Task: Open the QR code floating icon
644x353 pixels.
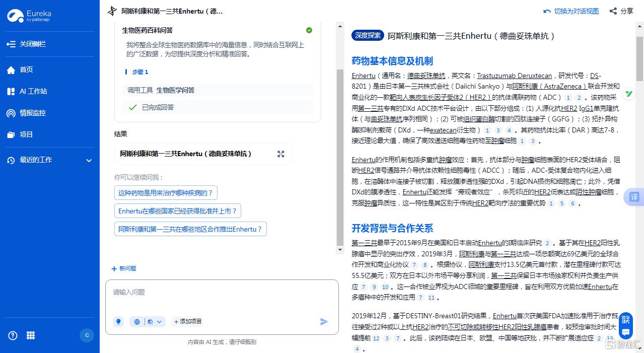Action: pyautogui.click(x=626, y=319)
